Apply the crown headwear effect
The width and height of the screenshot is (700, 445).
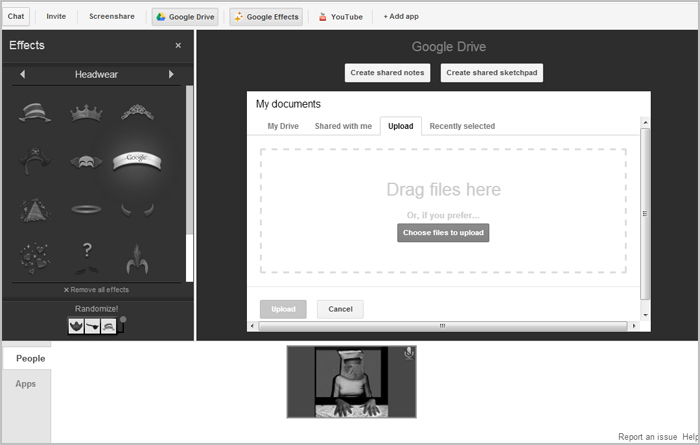86,113
